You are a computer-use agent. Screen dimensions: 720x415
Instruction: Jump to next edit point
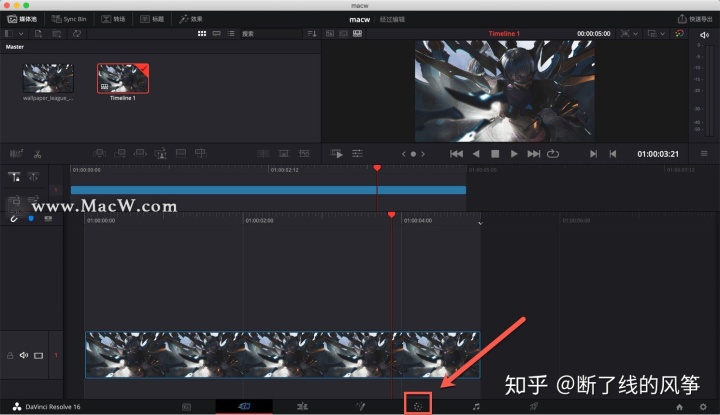593,154
